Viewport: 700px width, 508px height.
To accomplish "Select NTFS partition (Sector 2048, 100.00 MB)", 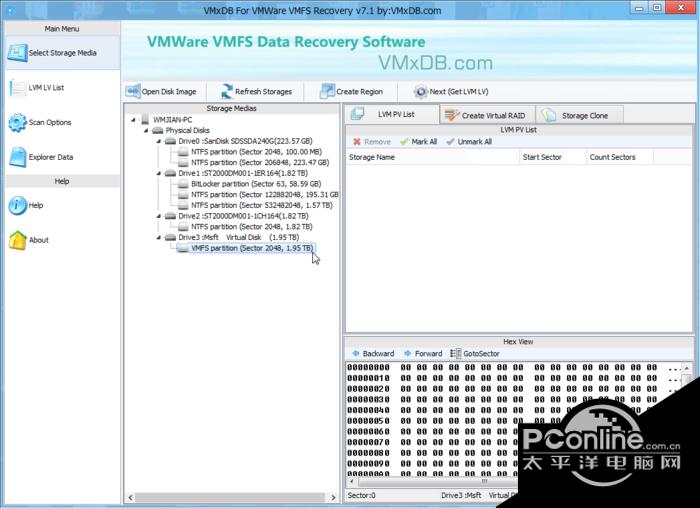I will coord(256,152).
